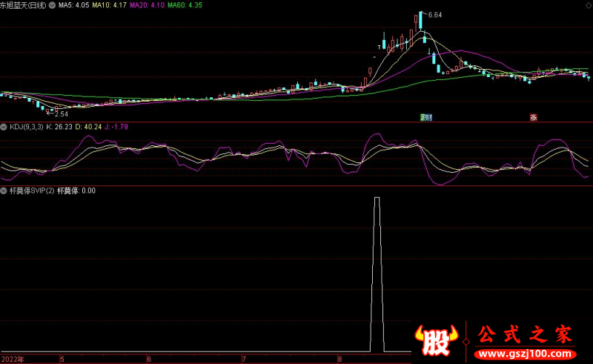Image resolution: width=593 pixels, height=364 pixels.
Task: Click the 2.54 low price label
Action: [x=61, y=114]
